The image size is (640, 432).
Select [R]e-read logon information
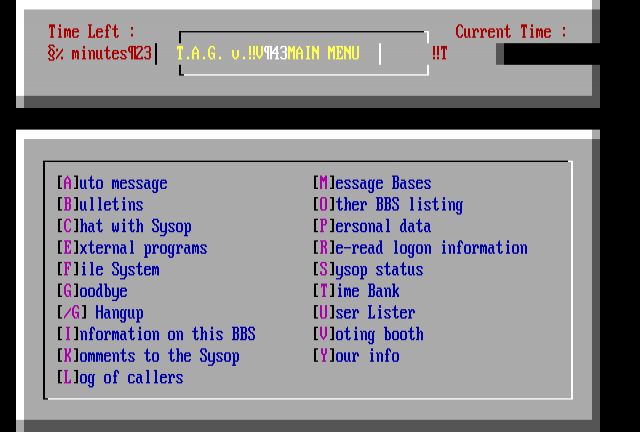(x=420, y=248)
